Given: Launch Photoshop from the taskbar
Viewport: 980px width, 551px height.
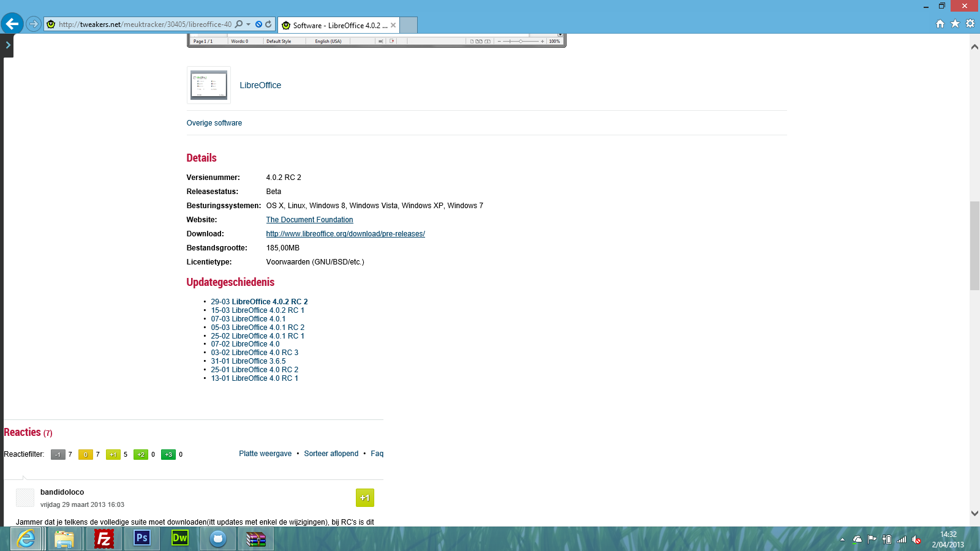Looking at the screenshot, I should coord(142,539).
